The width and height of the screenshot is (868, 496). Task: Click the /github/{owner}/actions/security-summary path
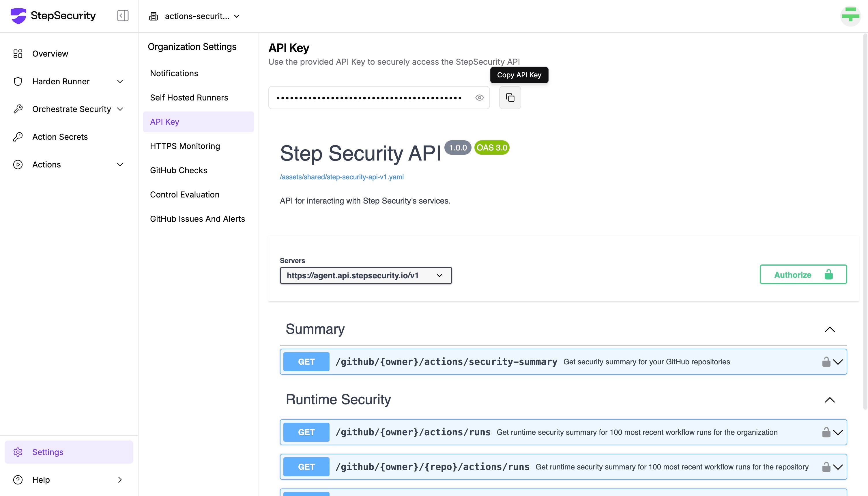tap(446, 362)
